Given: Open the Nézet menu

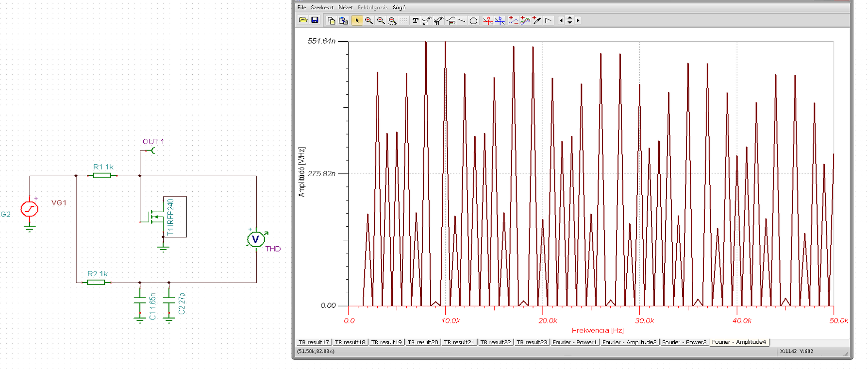Looking at the screenshot, I should (x=346, y=7).
